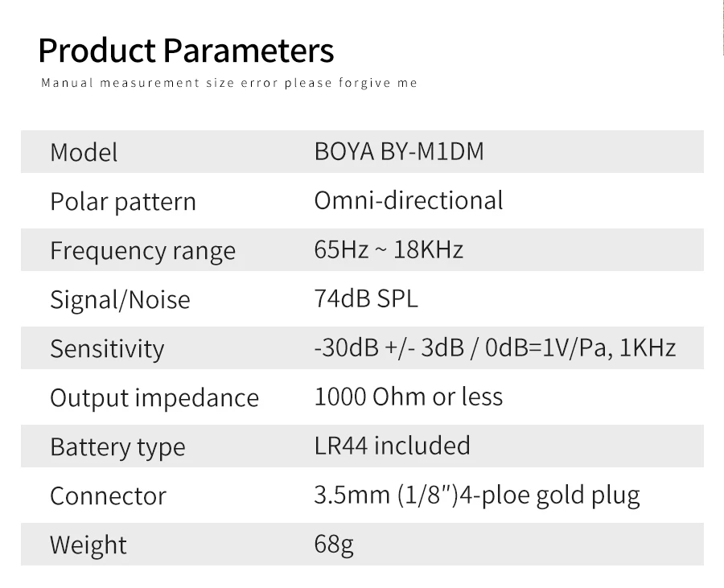724x588 pixels.
Task: Select the Polar pattern label
Action: [x=123, y=202]
